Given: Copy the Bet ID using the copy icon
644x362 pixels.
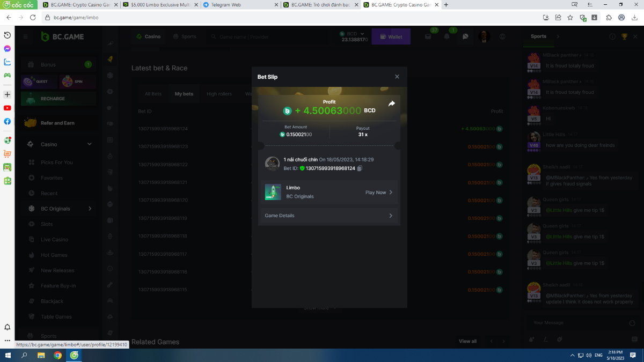Looking at the screenshot, I should coord(360,168).
